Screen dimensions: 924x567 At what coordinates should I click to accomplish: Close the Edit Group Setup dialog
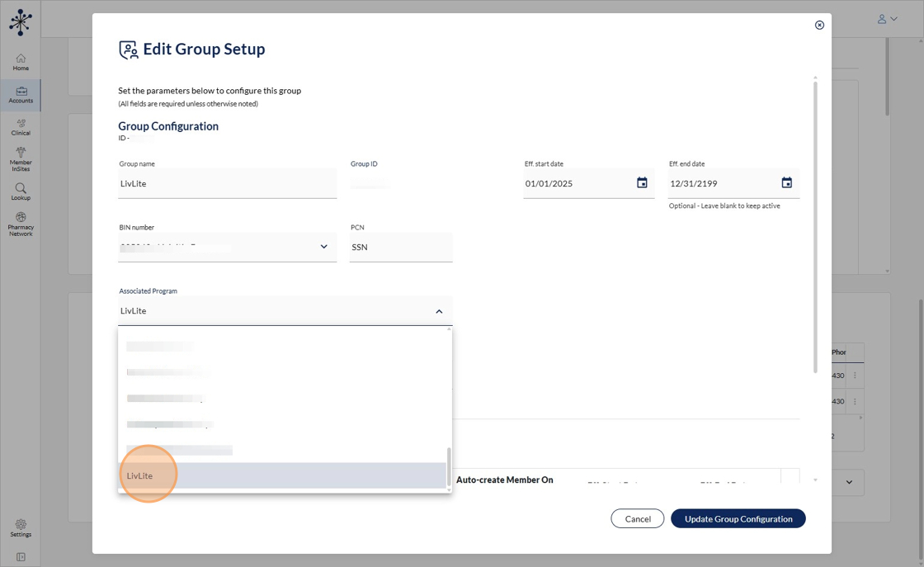[x=820, y=25]
